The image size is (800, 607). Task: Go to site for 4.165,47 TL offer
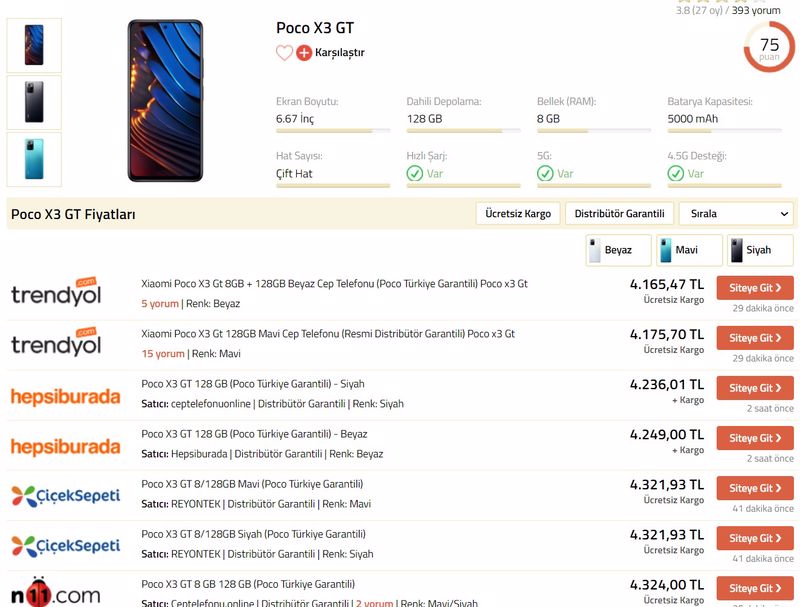(755, 288)
